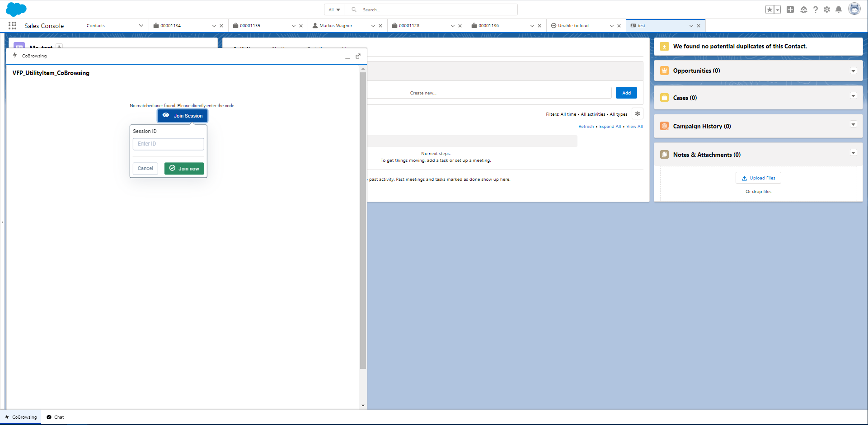Click the Session ID Enter ID field
The width and height of the screenshot is (868, 425).
pyautogui.click(x=169, y=144)
